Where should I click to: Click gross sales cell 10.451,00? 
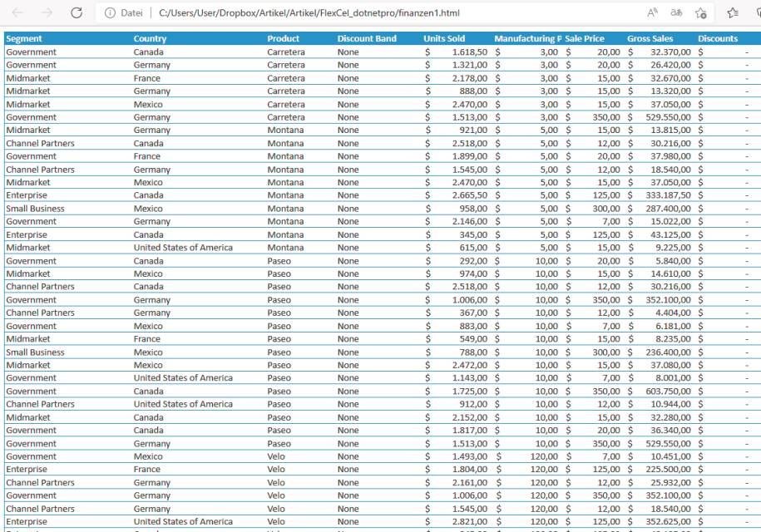[x=670, y=456]
